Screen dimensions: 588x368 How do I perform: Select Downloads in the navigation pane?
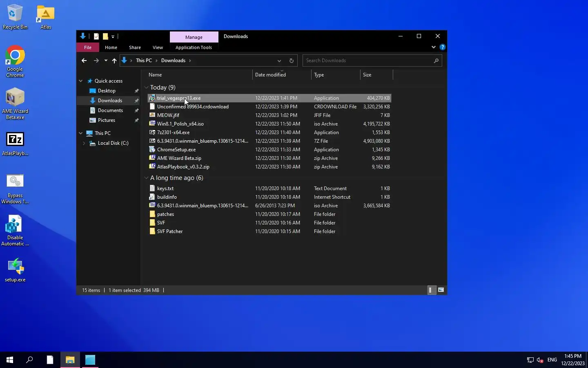[110, 101]
